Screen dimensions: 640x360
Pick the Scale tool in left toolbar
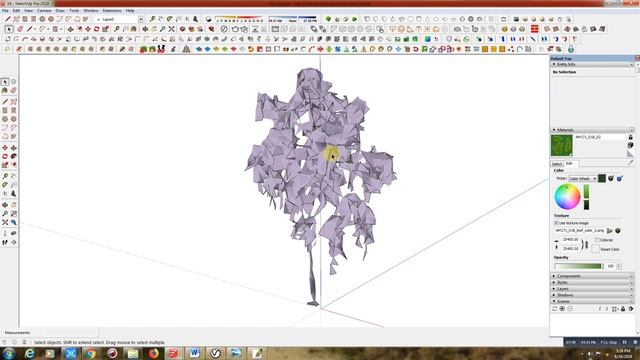click(5, 165)
